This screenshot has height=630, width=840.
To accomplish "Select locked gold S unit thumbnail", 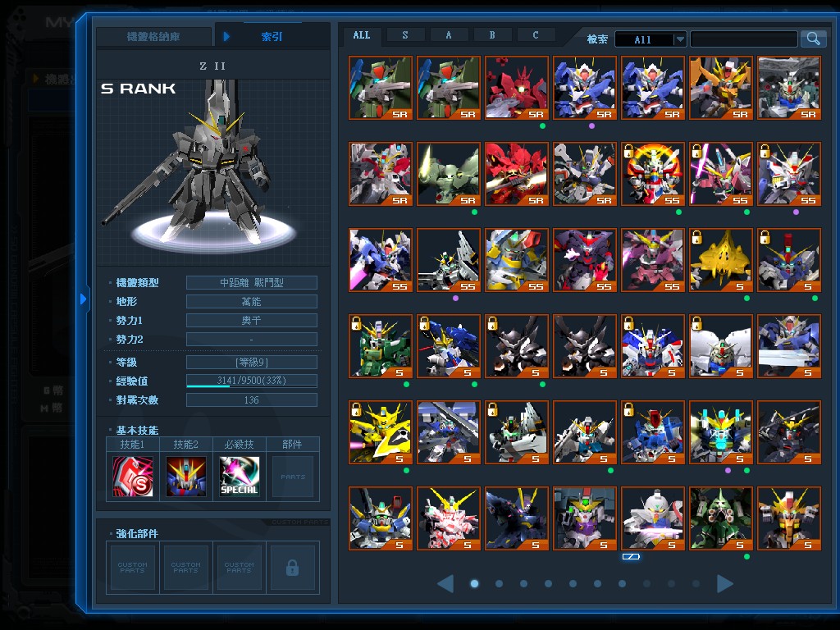I will pos(720,260).
